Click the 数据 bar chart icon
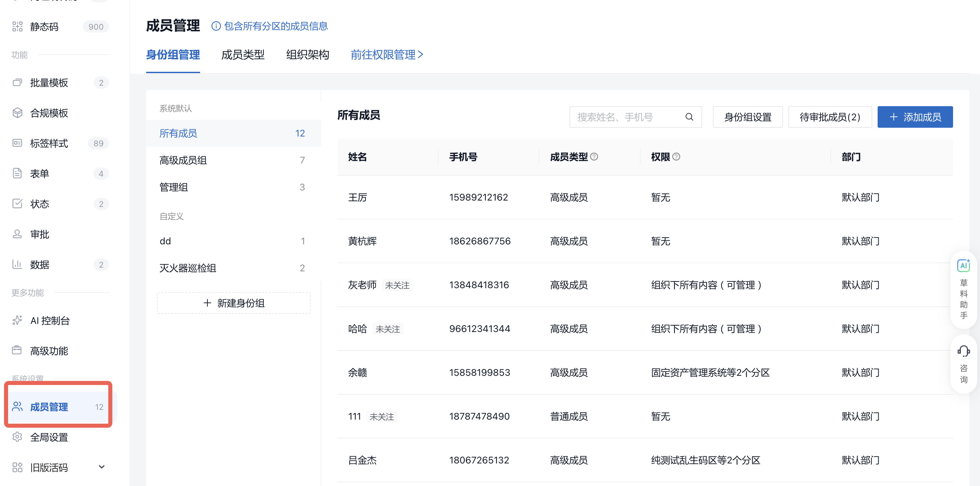The image size is (980, 486). (17, 264)
